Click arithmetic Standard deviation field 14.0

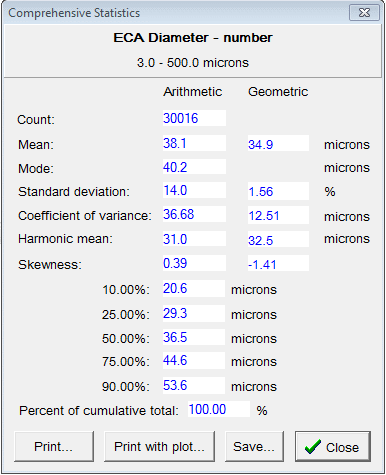(x=194, y=190)
